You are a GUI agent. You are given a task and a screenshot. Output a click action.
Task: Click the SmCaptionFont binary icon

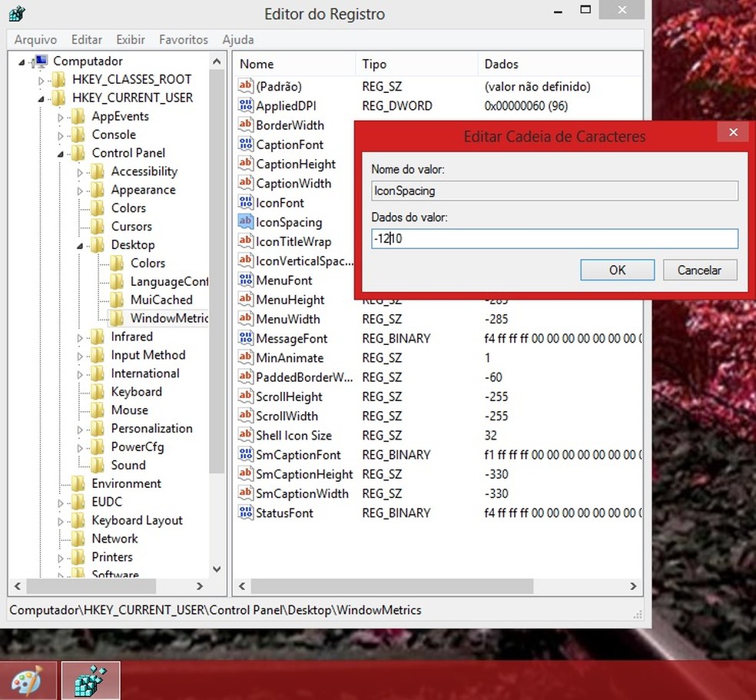(245, 455)
